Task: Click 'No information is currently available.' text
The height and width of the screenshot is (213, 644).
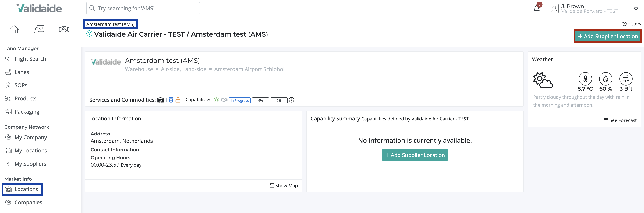Action: [415, 140]
